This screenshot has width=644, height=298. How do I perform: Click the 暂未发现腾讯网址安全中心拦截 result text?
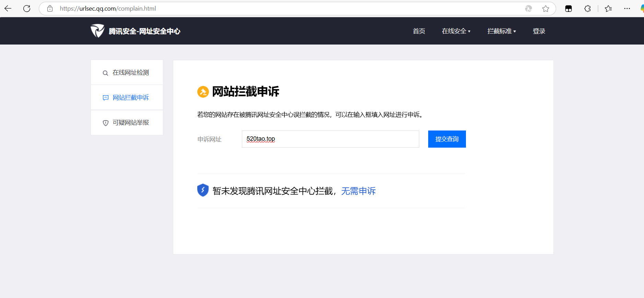point(272,191)
